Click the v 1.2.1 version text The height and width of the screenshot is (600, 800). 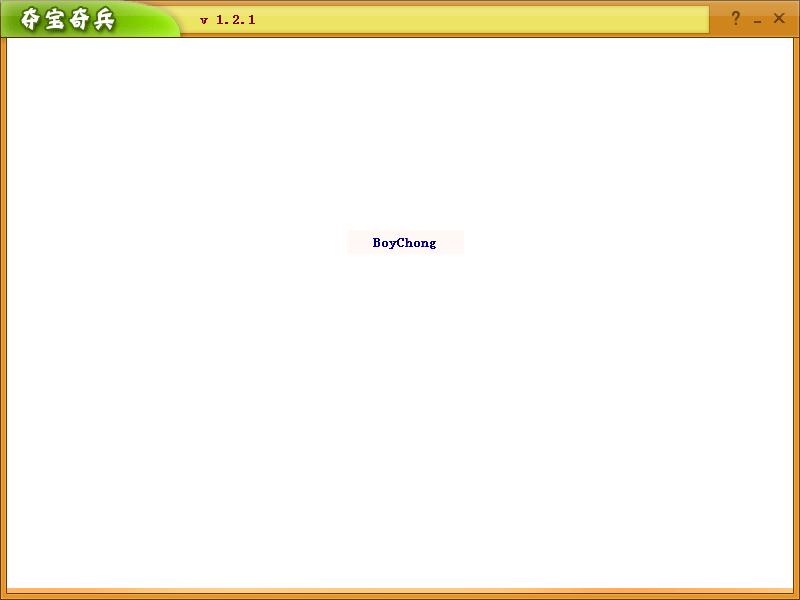228,20
